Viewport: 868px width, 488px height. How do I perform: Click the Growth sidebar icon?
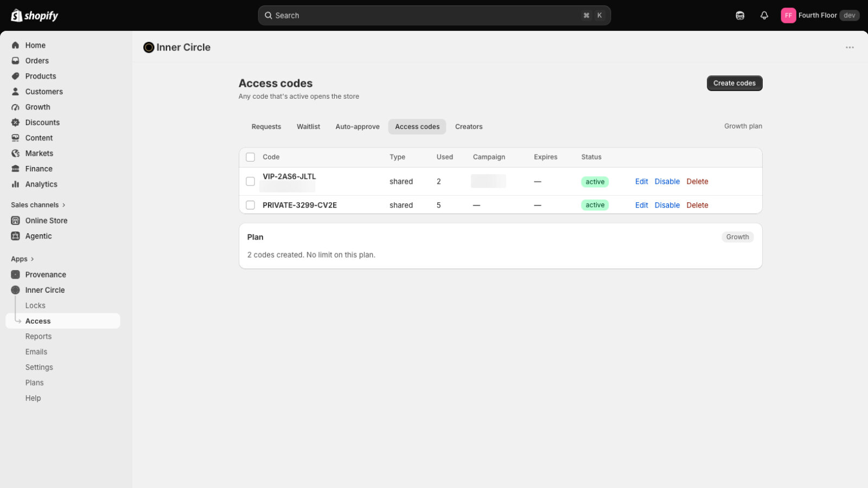pos(15,107)
